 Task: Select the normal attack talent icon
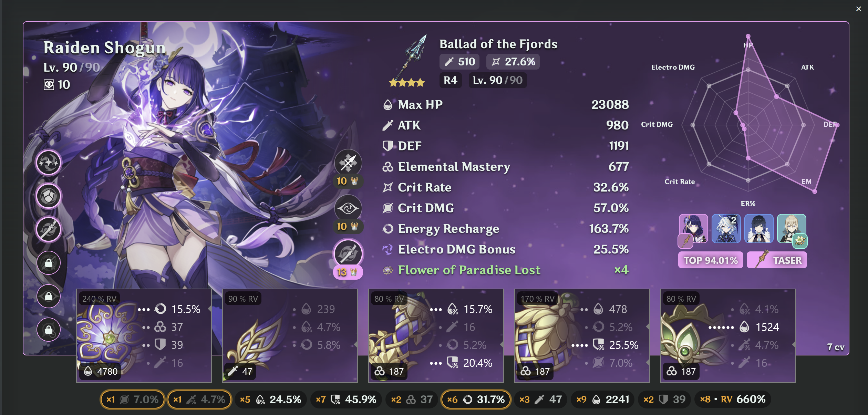tap(348, 163)
